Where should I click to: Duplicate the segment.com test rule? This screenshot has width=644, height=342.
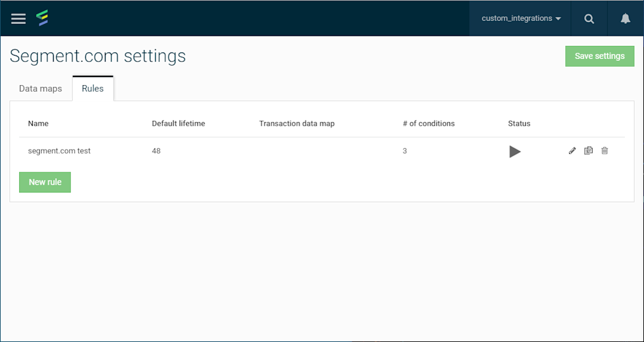(589, 151)
